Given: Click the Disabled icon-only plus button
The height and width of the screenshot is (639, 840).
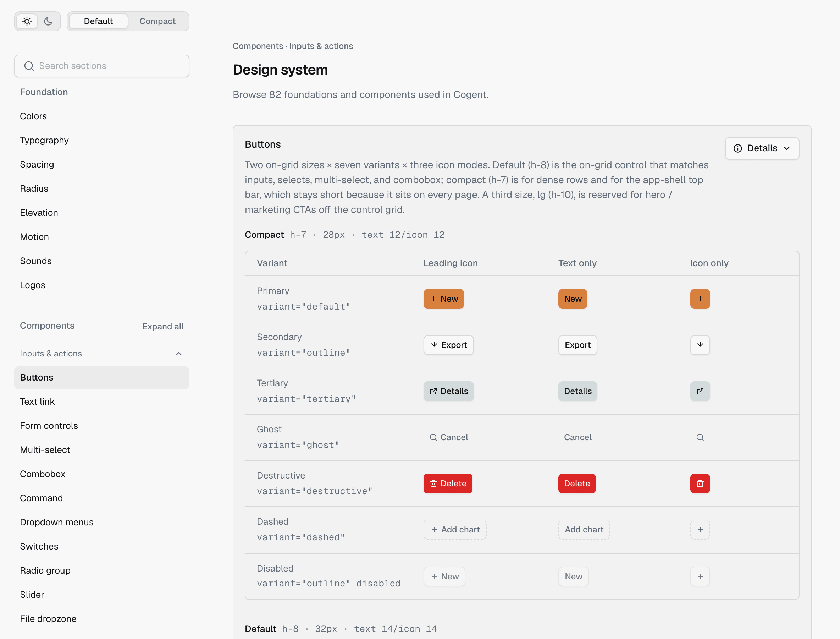Looking at the screenshot, I should coord(700,577).
